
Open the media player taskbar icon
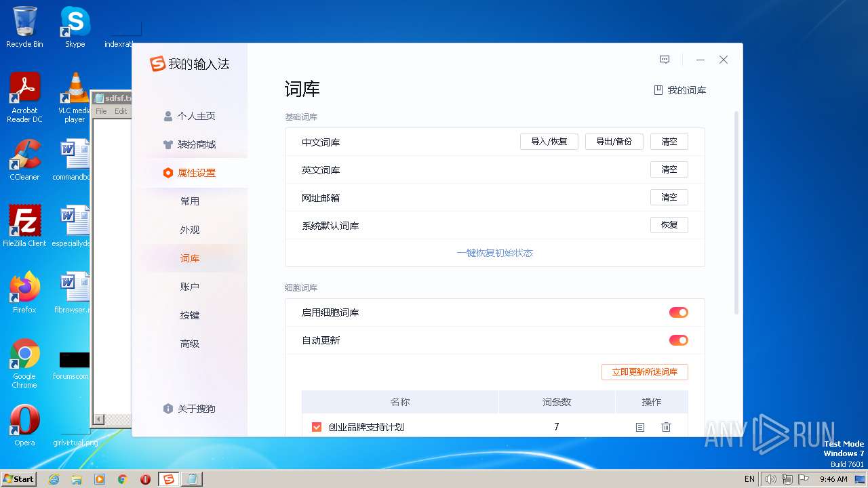(100, 479)
